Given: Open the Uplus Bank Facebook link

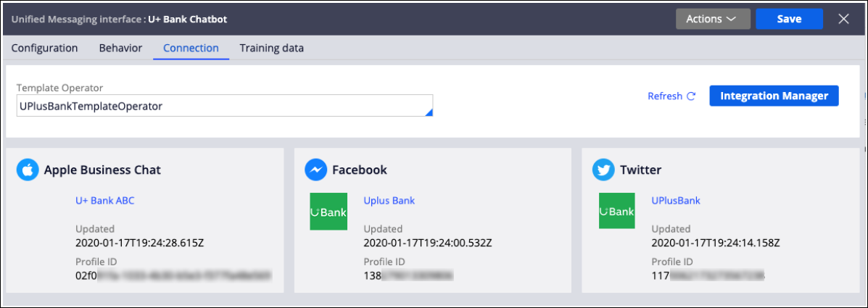Looking at the screenshot, I should 389,201.
